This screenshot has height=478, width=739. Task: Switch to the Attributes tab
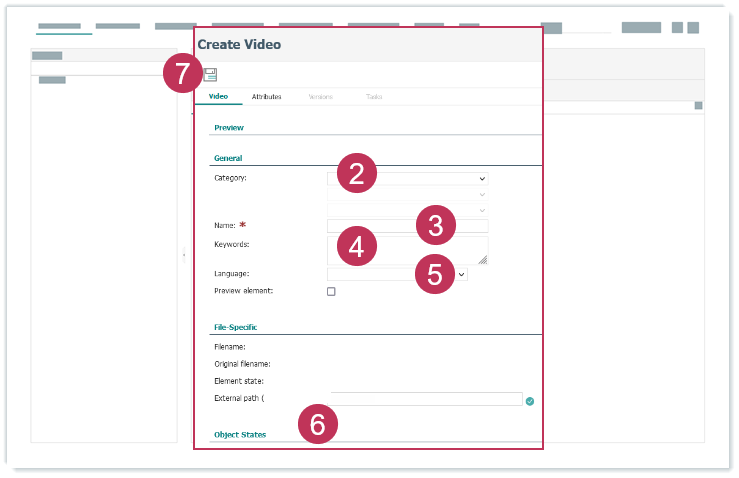[266, 97]
